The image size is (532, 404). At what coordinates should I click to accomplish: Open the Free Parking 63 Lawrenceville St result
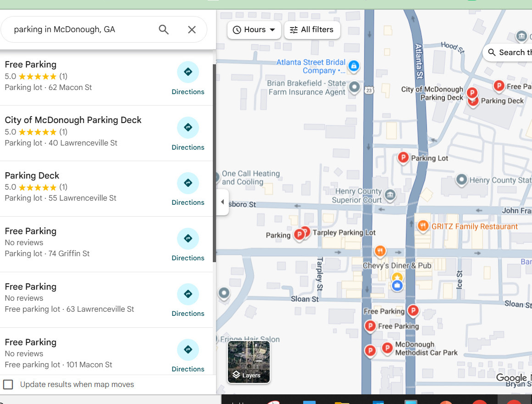pyautogui.click(x=69, y=297)
